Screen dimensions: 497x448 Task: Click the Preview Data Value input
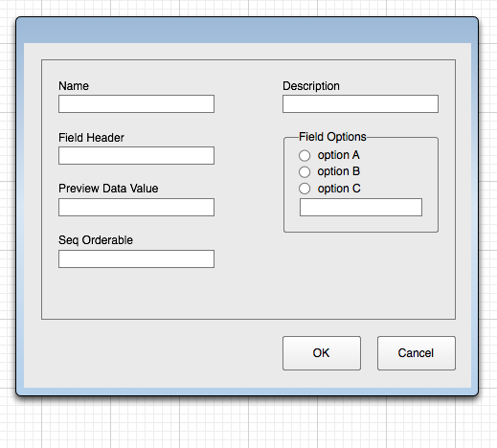[x=136, y=207]
